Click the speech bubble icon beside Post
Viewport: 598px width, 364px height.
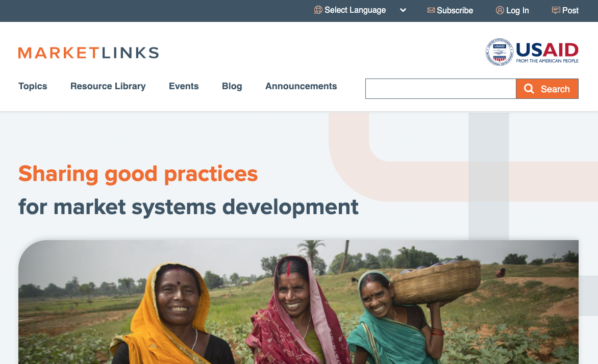pyautogui.click(x=556, y=10)
